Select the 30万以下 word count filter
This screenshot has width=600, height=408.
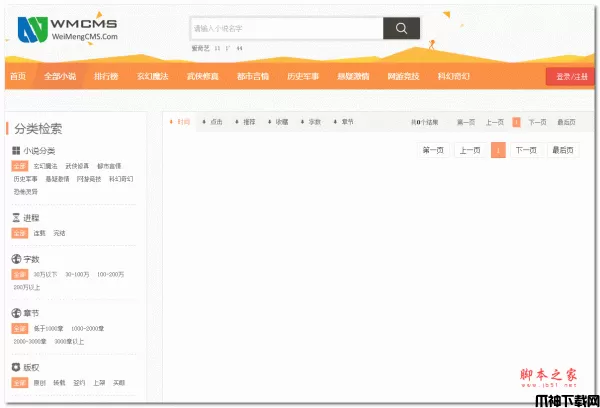click(45, 274)
